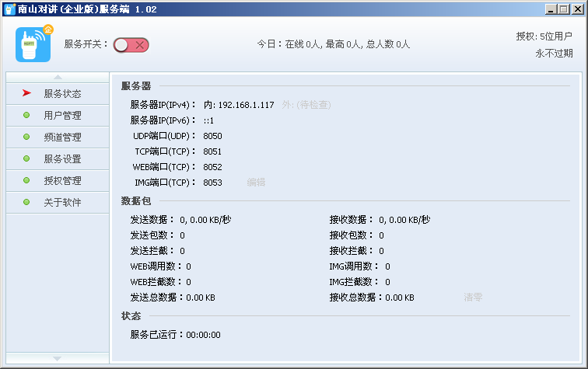Click the 授权: 5位用户 license text
Screen dimensions: 588x369
click(544, 37)
